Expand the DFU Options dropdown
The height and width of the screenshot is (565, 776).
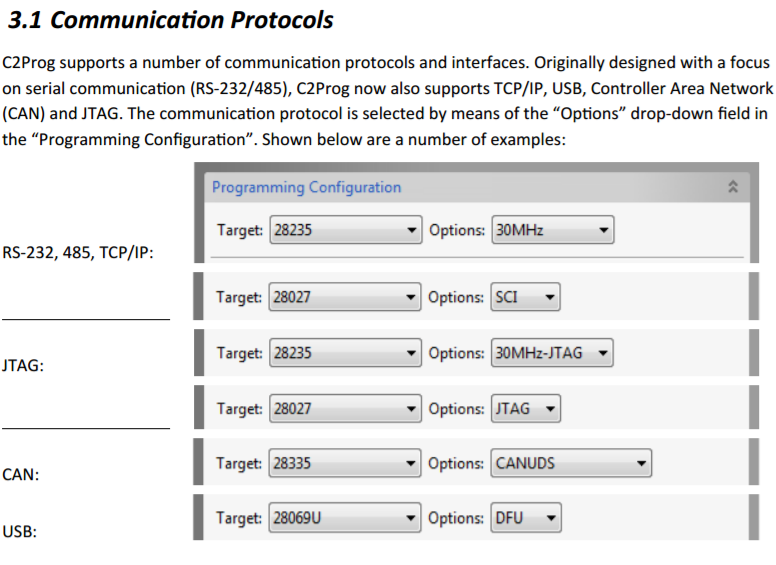[x=525, y=518]
